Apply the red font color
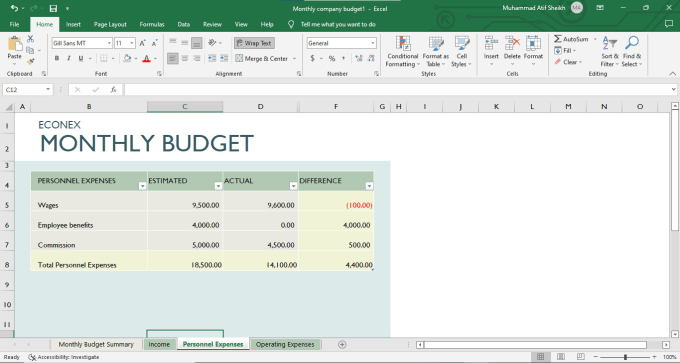The height and width of the screenshot is (363, 680). (147, 58)
